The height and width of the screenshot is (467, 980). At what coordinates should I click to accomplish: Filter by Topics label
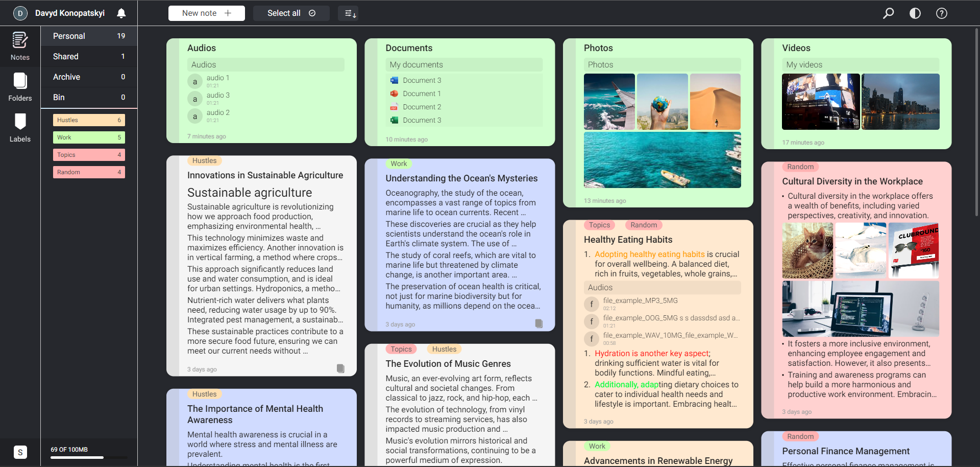[89, 155]
